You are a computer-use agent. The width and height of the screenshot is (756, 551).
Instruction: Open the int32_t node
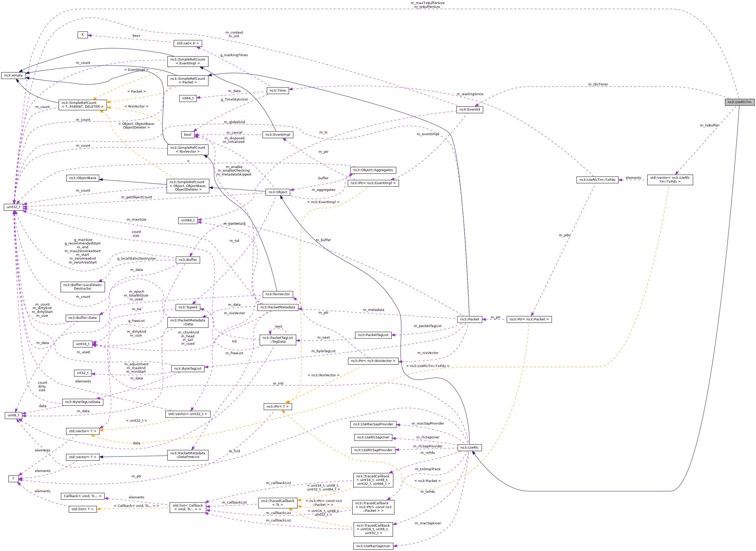[x=83, y=373]
